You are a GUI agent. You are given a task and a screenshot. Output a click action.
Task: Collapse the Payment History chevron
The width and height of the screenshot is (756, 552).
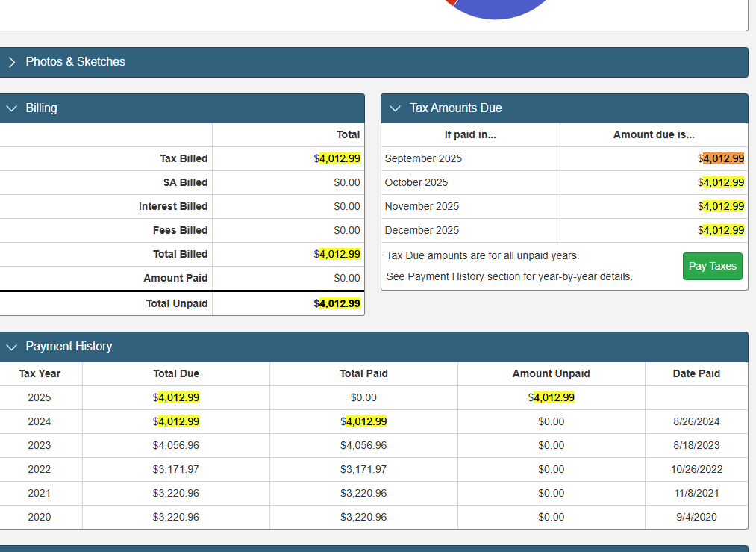click(11, 347)
